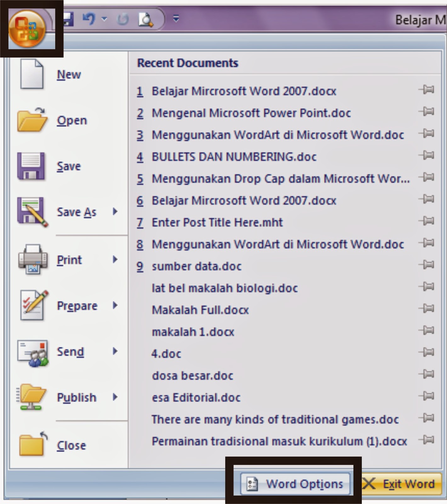The image size is (447, 504).
Task: Open Permainan tradisional masuk kurikulum (1).docx
Action: (279, 441)
